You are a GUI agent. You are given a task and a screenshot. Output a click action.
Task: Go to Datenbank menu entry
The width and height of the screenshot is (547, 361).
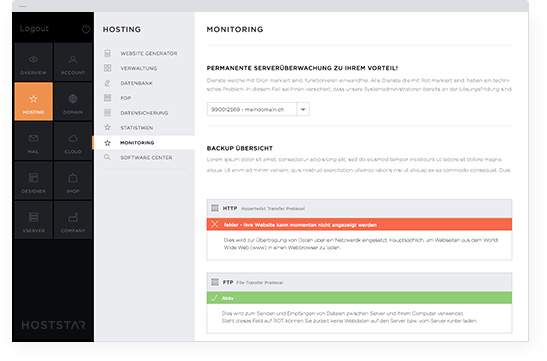click(144, 83)
